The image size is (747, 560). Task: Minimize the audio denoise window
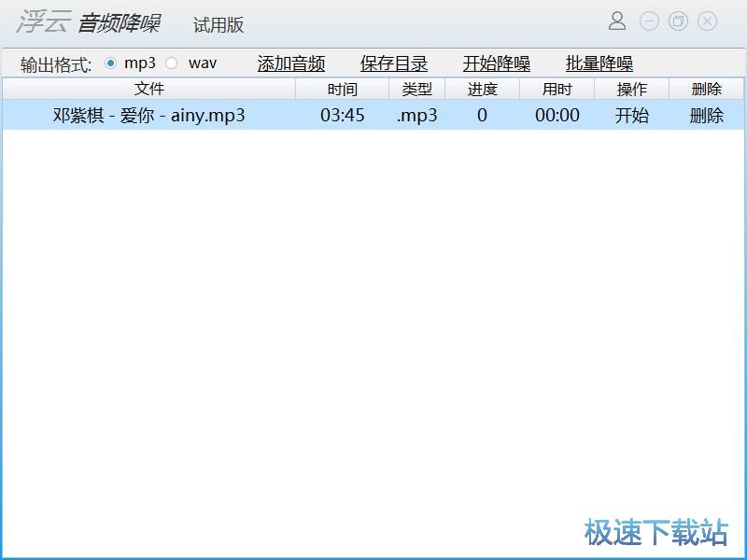[649, 21]
